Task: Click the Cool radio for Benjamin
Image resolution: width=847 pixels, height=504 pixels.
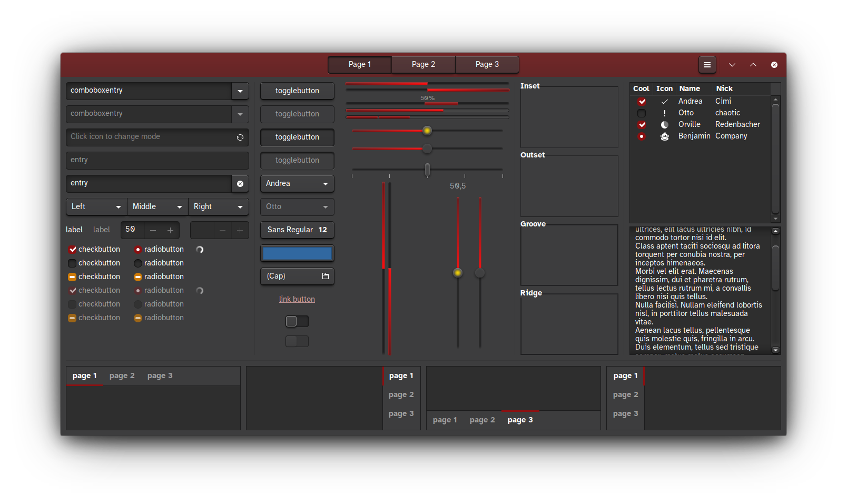Action: [x=642, y=136]
